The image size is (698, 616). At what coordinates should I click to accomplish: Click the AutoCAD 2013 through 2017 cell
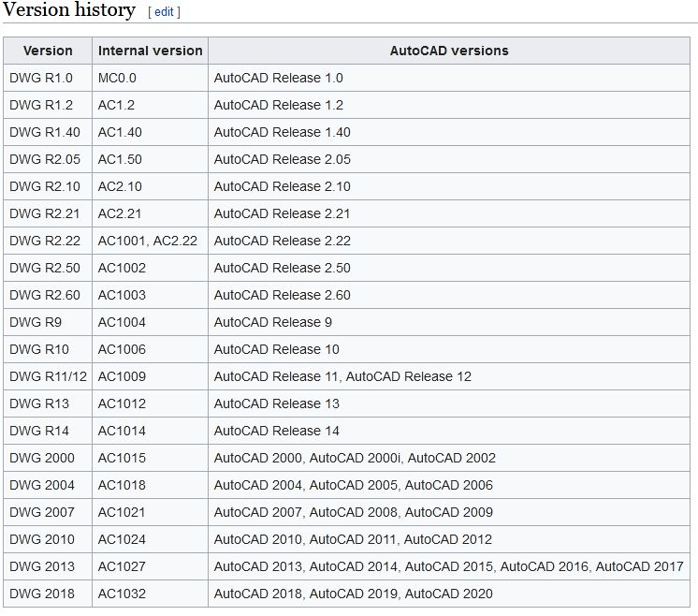[449, 567]
